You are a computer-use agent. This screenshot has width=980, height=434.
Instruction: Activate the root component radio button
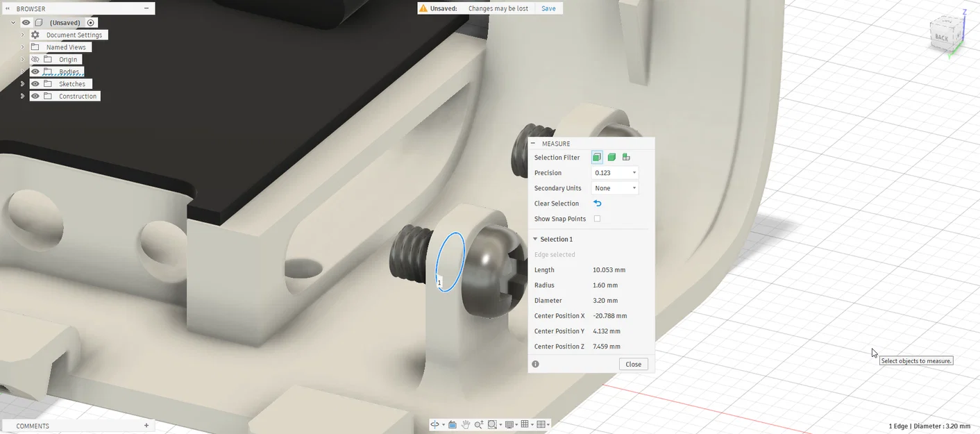point(90,22)
